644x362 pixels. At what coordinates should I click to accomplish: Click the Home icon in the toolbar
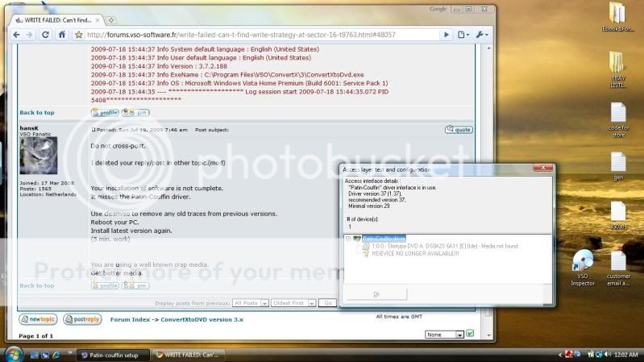click(62, 35)
